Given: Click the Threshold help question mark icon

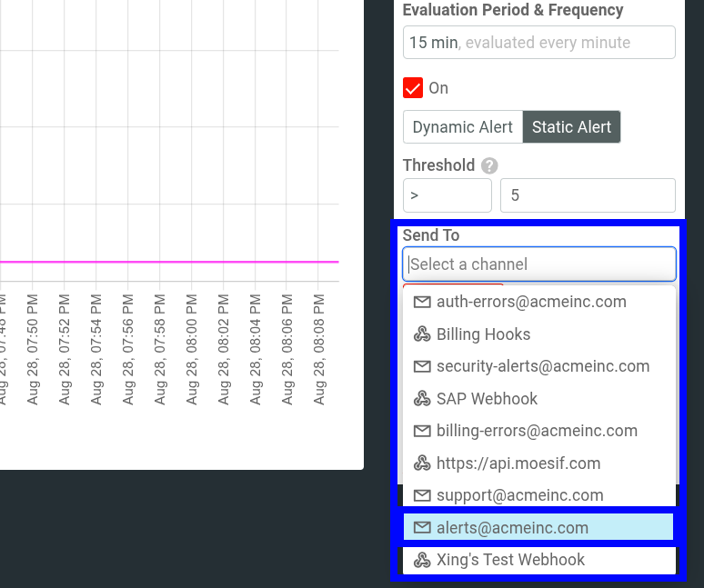Looking at the screenshot, I should click(x=489, y=165).
